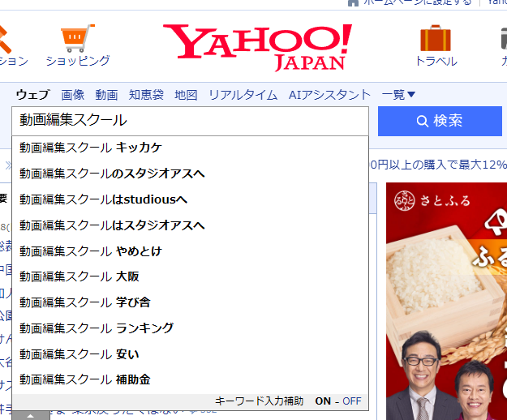Click the auction hammer icon

pos(5,39)
